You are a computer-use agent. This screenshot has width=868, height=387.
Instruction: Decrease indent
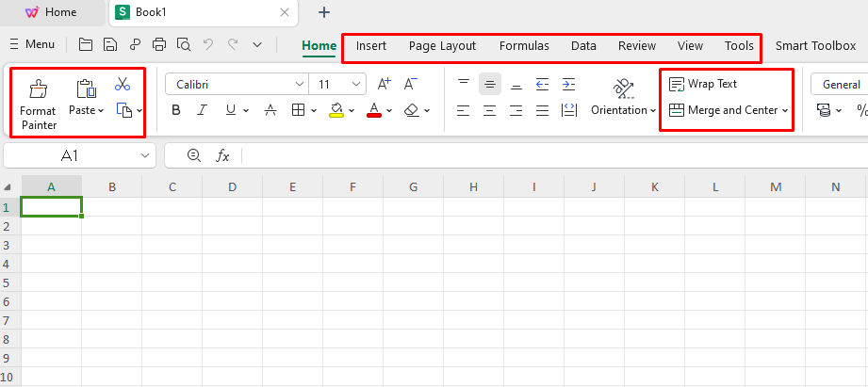pos(543,84)
